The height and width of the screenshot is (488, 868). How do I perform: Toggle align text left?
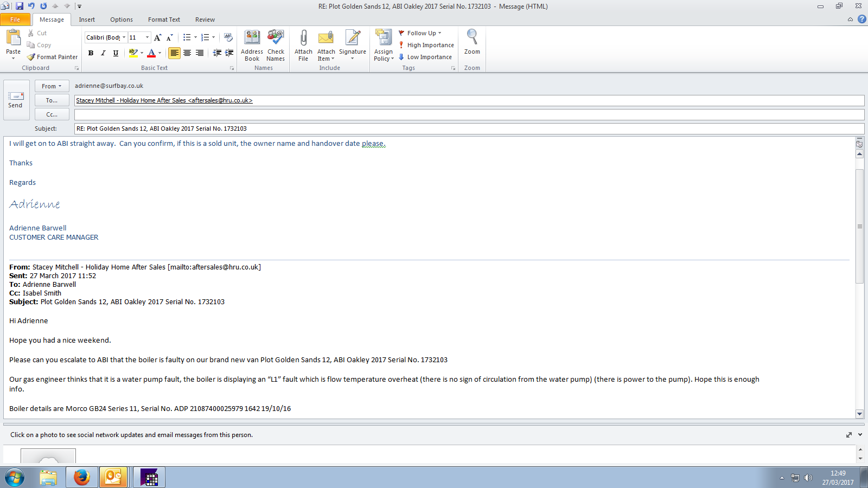[x=174, y=53]
